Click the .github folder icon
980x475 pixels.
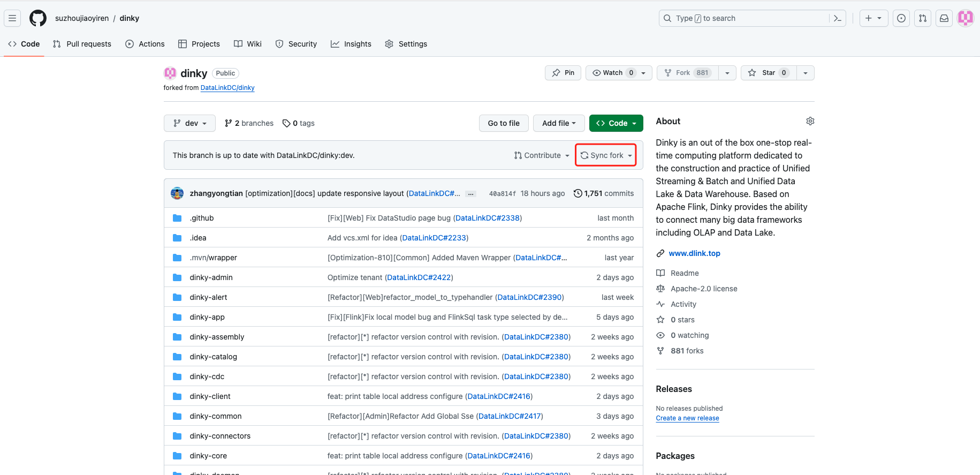click(177, 218)
